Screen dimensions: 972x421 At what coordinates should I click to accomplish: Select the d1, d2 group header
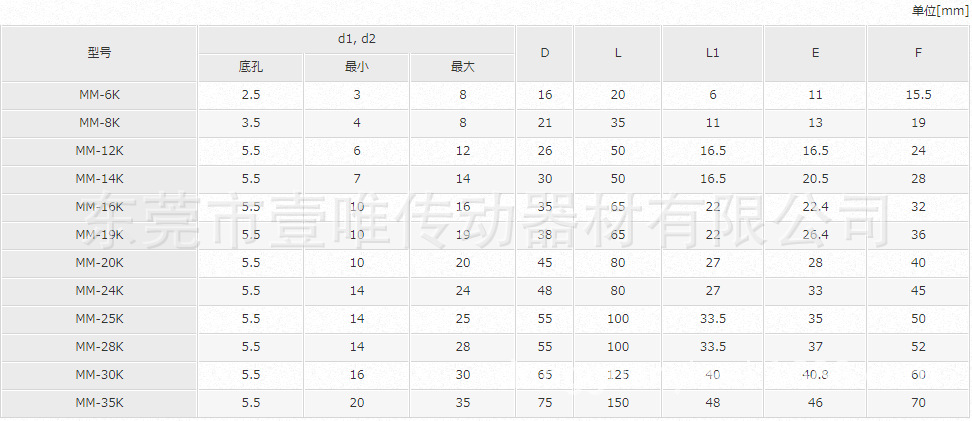pyautogui.click(x=356, y=39)
